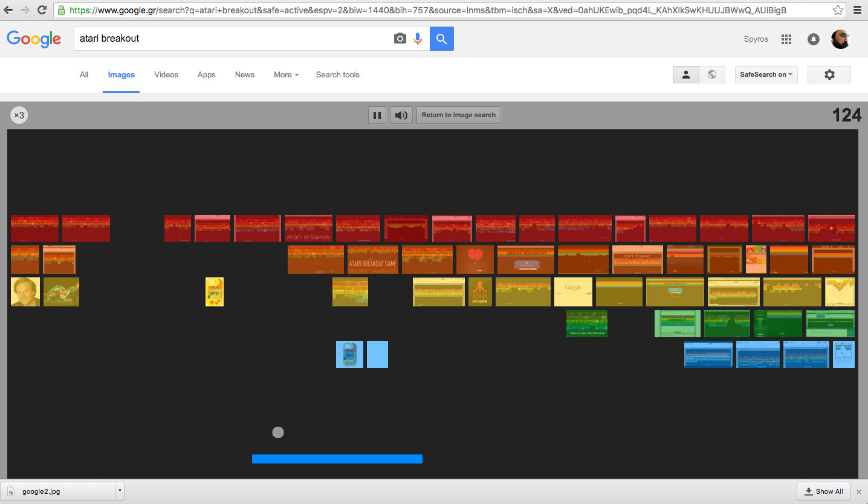Click the browser address bar URL
The image size is (868, 504).
[428, 10]
